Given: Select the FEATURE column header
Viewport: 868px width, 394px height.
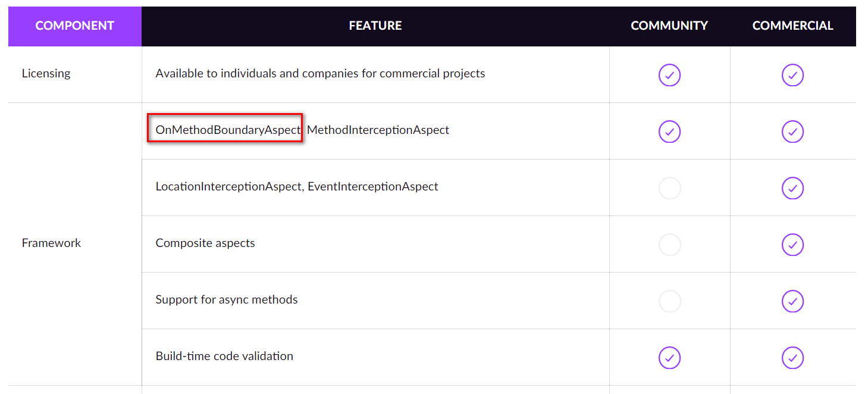Looking at the screenshot, I should click(375, 26).
